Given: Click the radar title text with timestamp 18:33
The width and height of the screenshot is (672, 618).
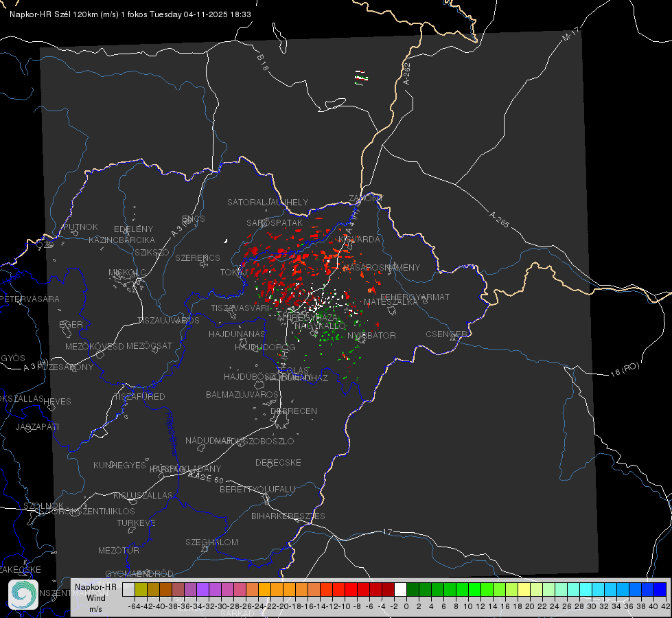Looking at the screenshot, I should pos(130,14).
